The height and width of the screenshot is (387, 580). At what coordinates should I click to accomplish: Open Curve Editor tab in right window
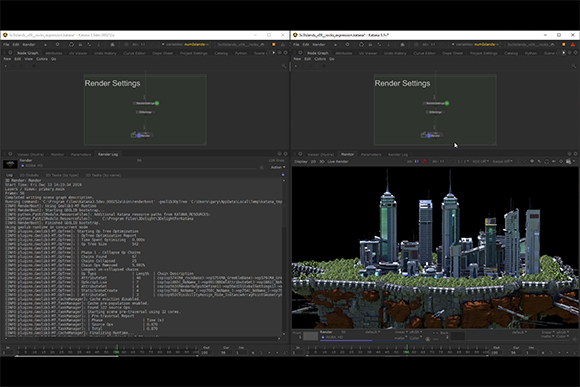point(424,53)
